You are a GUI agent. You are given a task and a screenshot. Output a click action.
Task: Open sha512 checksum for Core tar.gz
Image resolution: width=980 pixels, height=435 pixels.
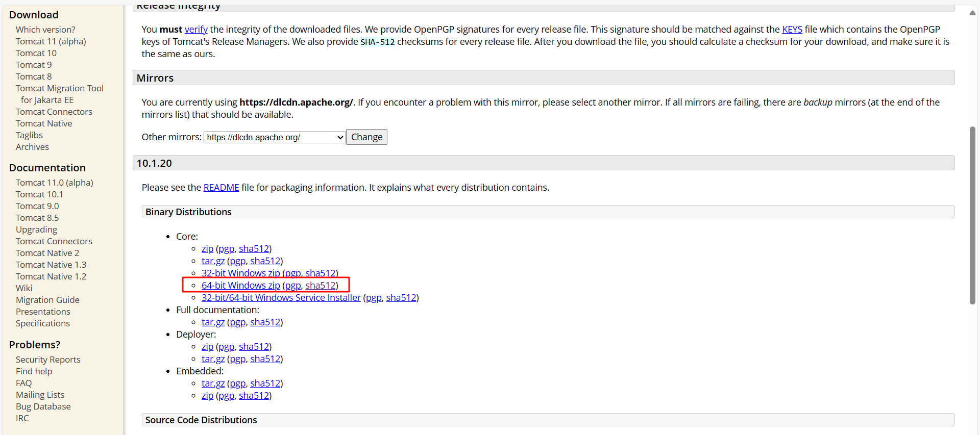[265, 261]
